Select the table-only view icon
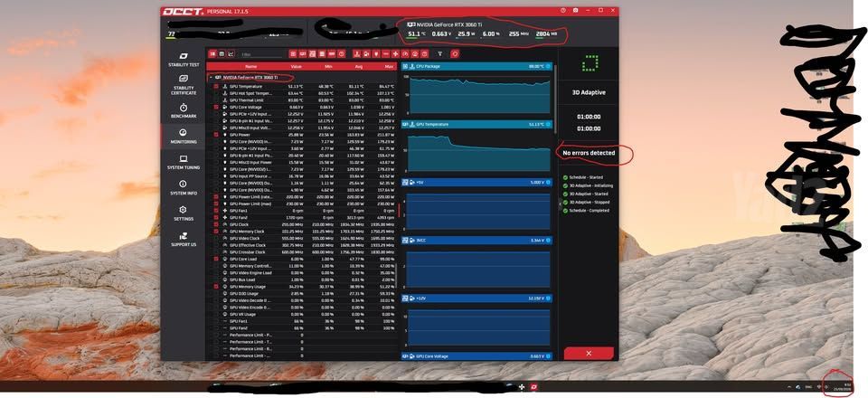868x398 pixels. point(222,53)
